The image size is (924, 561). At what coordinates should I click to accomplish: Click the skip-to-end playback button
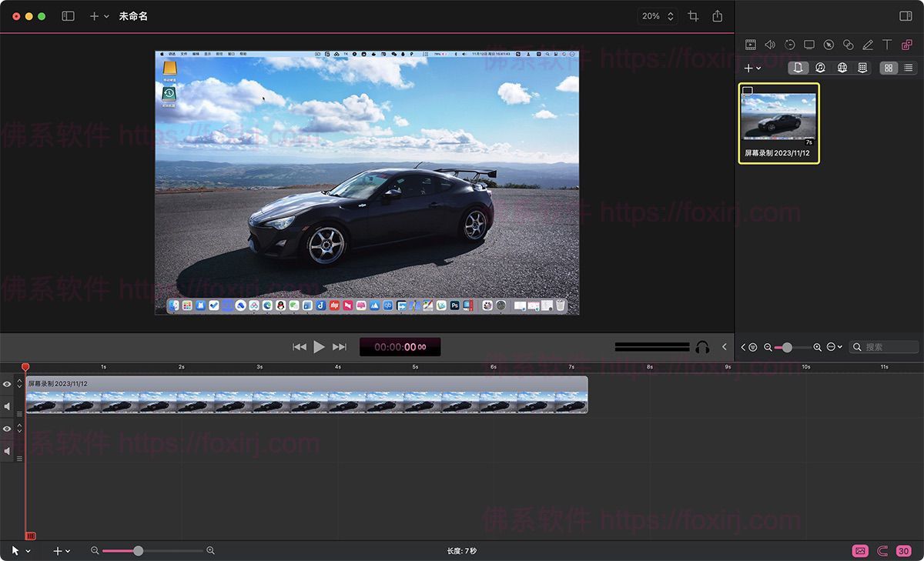click(x=340, y=346)
